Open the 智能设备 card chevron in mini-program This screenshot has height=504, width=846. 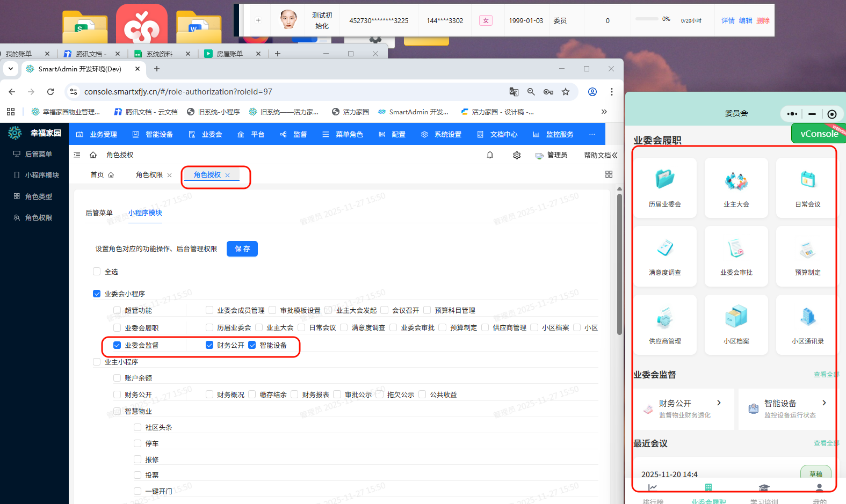coord(824,403)
